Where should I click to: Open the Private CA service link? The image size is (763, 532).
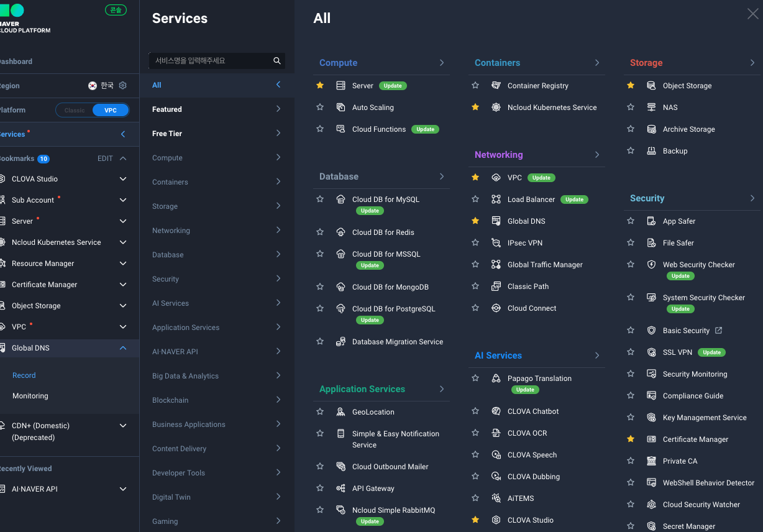[680, 461]
